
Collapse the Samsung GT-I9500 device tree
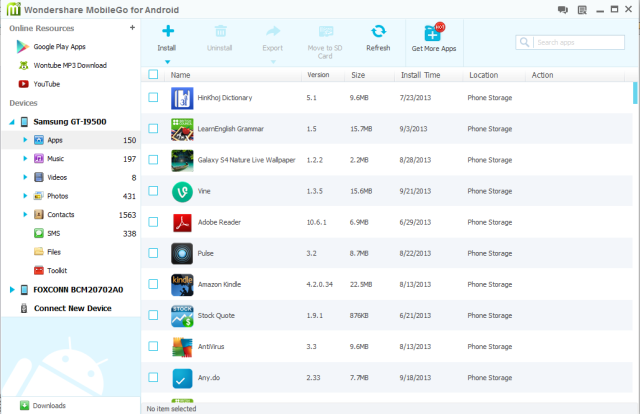click(12, 122)
